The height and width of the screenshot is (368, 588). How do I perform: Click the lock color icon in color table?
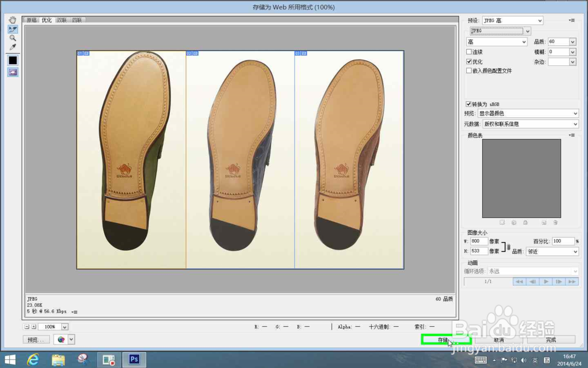[525, 223]
